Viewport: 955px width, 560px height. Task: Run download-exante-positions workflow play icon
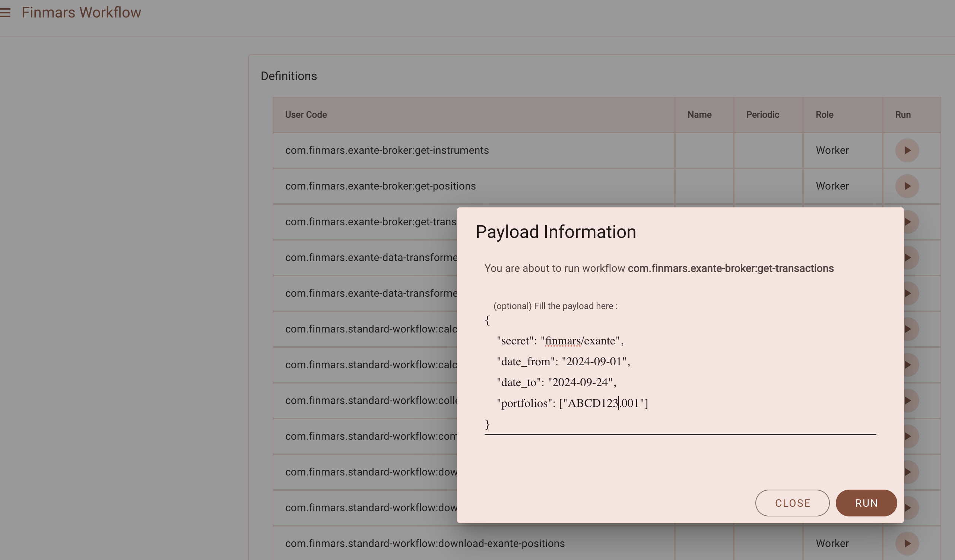point(907,543)
